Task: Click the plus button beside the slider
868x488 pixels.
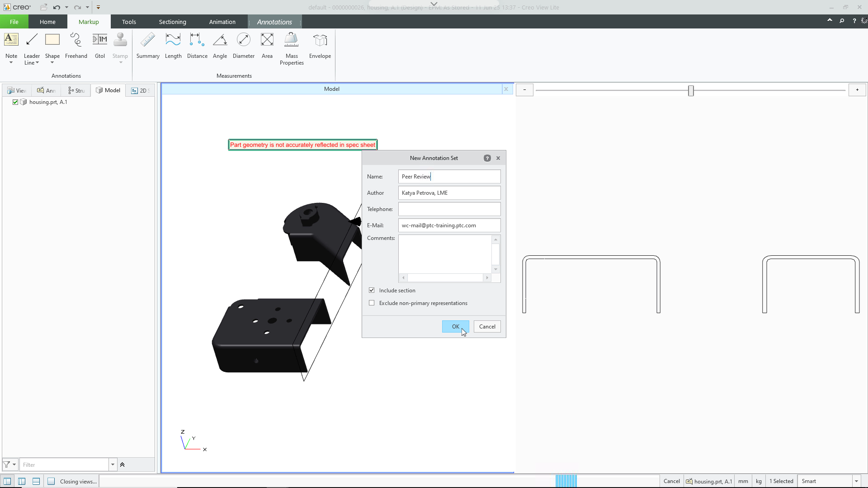Action: coord(857,90)
